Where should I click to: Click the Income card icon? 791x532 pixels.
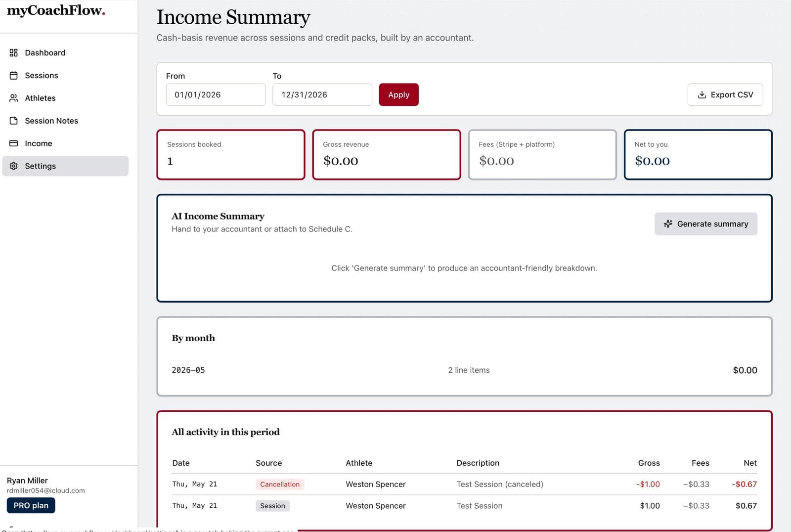[14, 144]
